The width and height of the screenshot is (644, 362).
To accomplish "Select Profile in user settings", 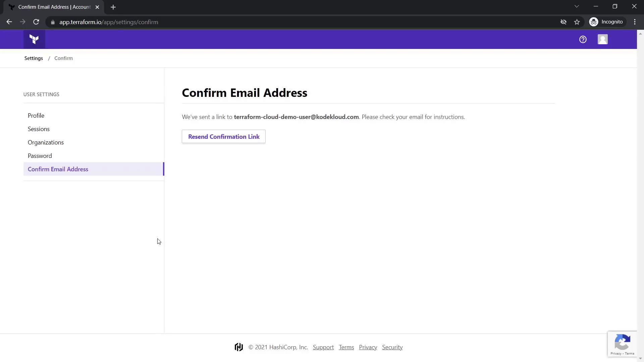I will pyautogui.click(x=36, y=116).
